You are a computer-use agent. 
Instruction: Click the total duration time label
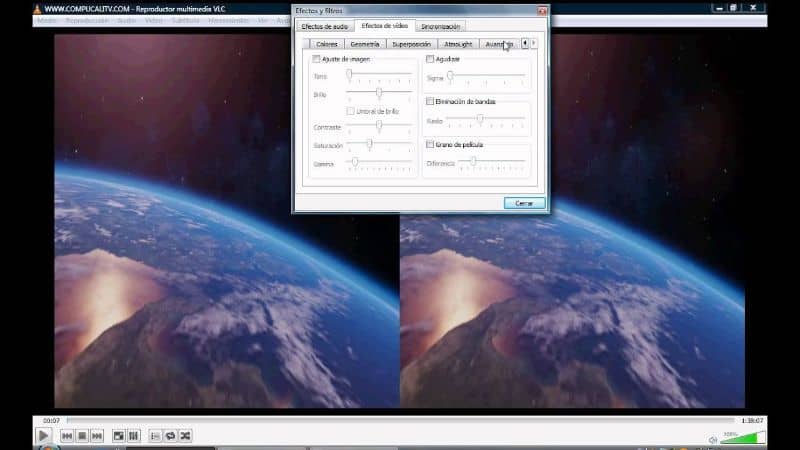[753, 421]
